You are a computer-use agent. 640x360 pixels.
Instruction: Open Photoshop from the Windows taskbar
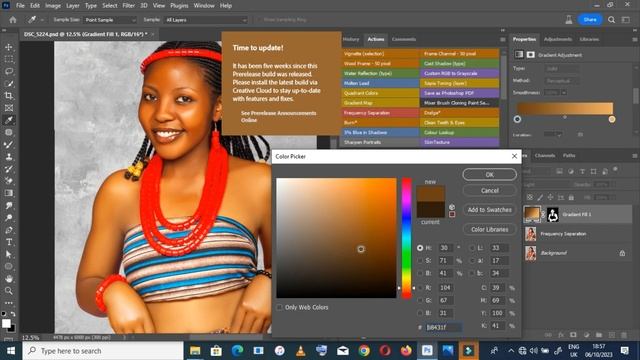(x=427, y=351)
